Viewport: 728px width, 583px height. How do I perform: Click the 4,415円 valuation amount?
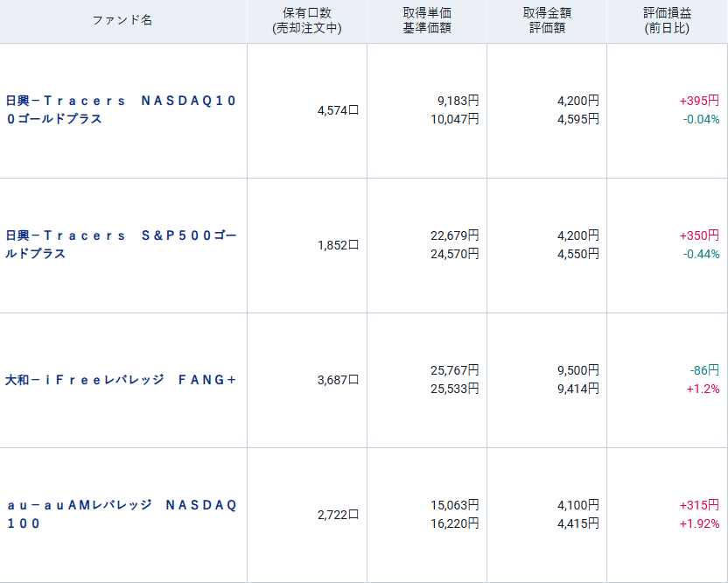pos(578,523)
